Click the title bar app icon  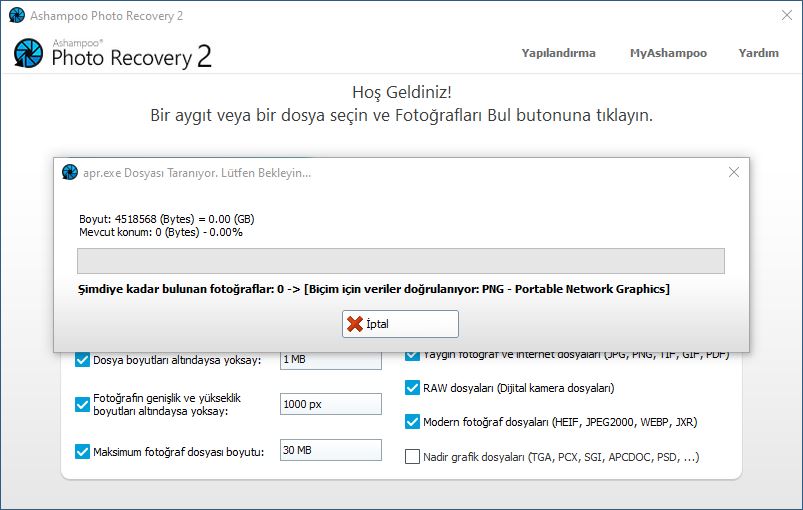click(x=16, y=15)
